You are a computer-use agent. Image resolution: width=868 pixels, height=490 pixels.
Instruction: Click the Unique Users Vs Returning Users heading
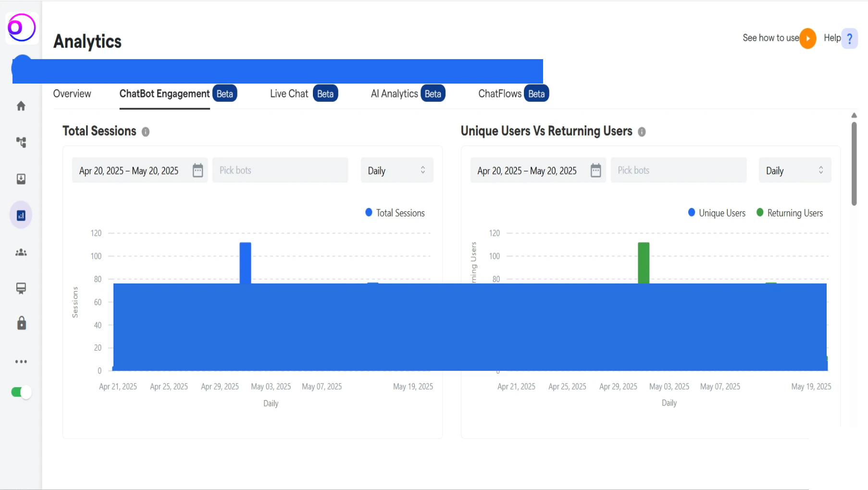click(x=546, y=131)
